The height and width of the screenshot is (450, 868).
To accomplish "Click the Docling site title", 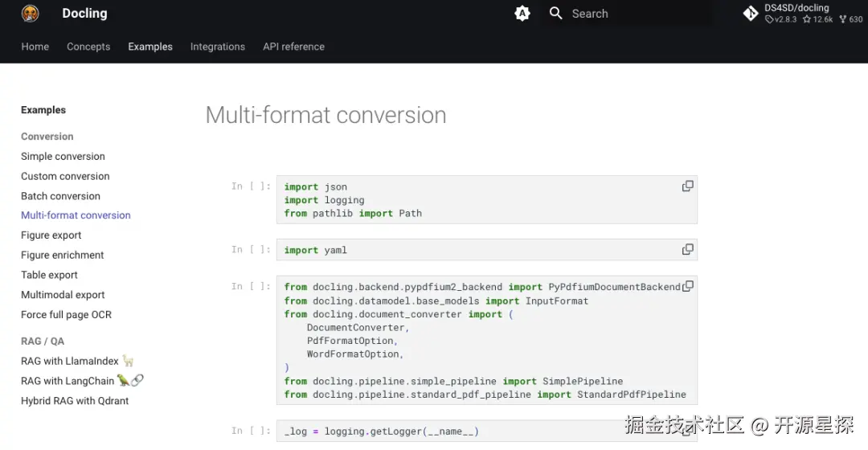I will pos(84,14).
